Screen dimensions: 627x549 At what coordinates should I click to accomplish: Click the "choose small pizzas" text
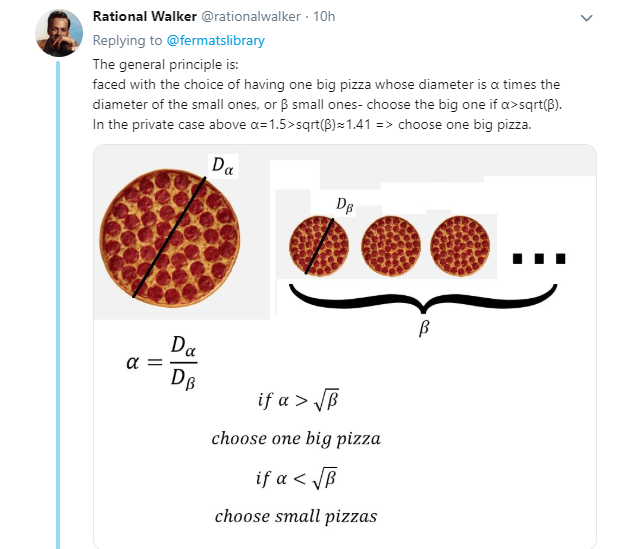point(296,516)
